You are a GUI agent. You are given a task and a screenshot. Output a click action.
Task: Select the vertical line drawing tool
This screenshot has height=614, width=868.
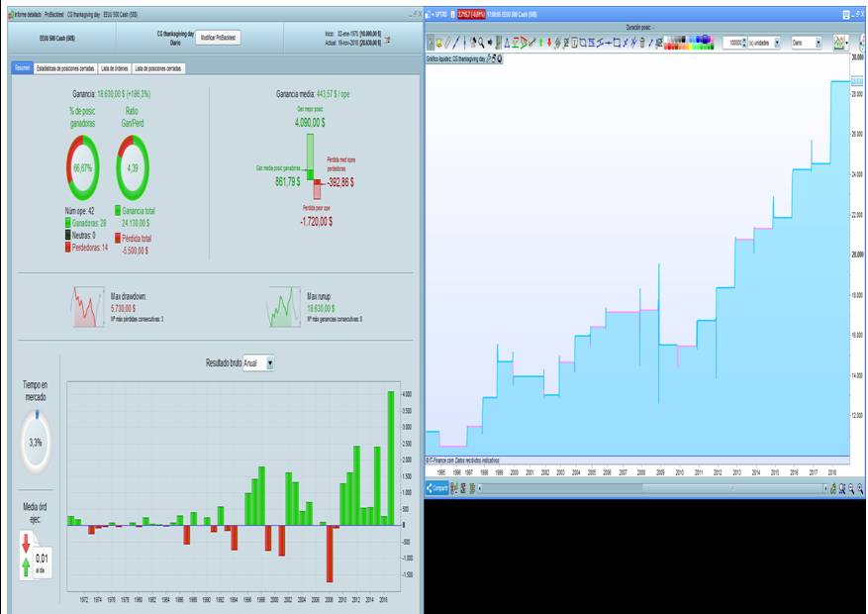(464, 43)
